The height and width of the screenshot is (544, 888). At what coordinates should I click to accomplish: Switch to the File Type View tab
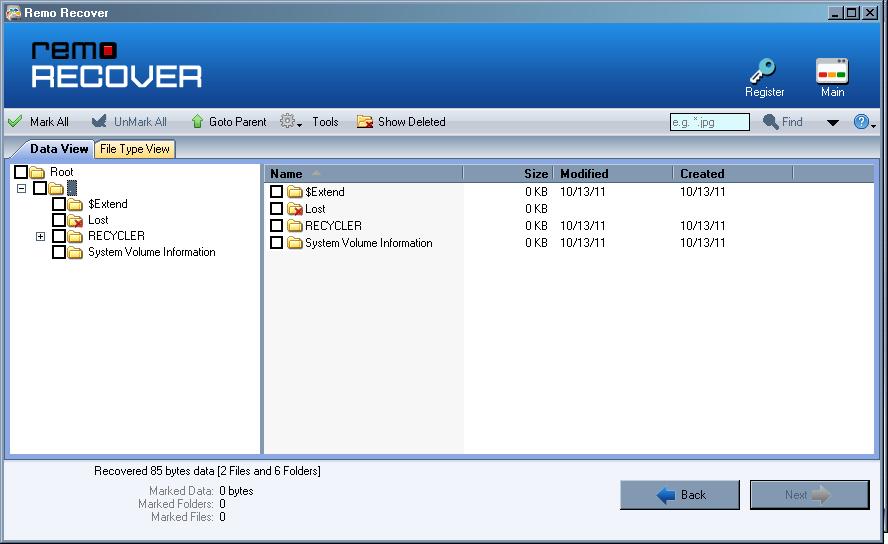[x=135, y=149]
